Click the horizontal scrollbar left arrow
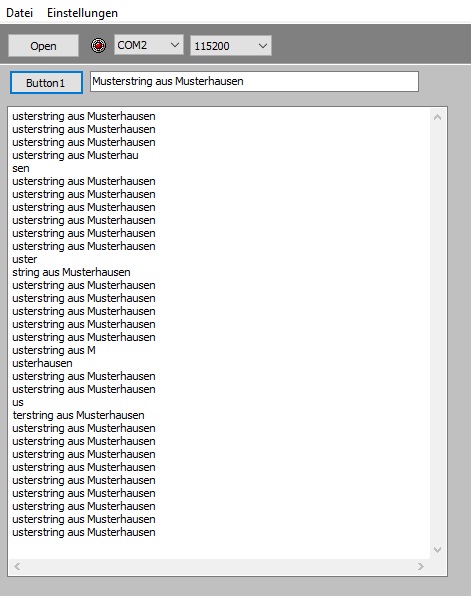The height and width of the screenshot is (596, 471). (x=17, y=566)
